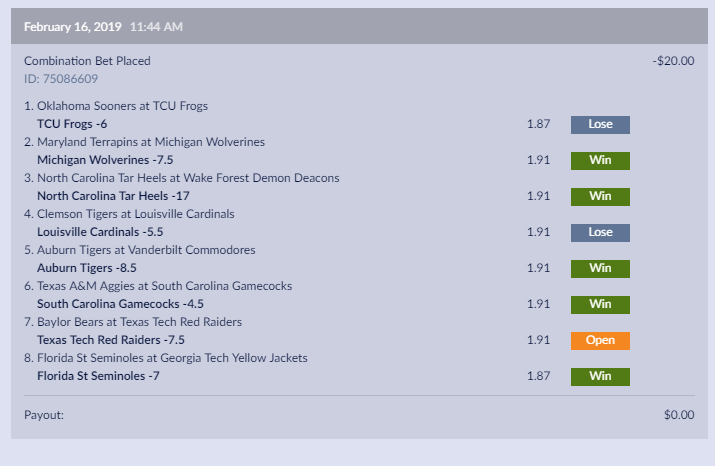This screenshot has width=715, height=466.
Task: Click the -$20.00 stake amount
Action: click(x=673, y=61)
